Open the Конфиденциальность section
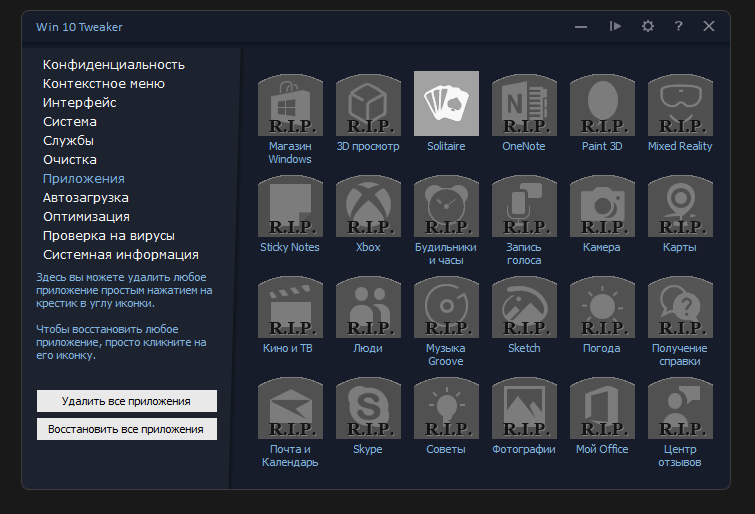Viewport: 755px width, 514px height. click(114, 65)
